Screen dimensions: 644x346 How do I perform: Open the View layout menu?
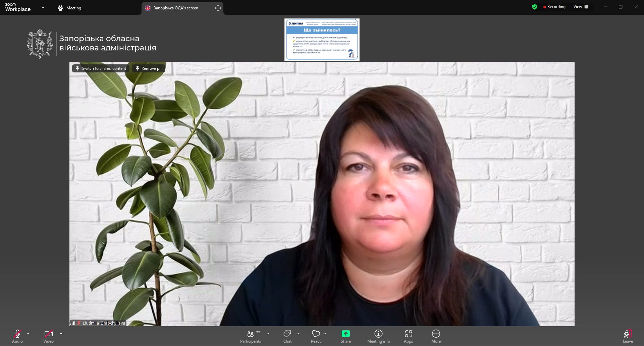pyautogui.click(x=581, y=7)
